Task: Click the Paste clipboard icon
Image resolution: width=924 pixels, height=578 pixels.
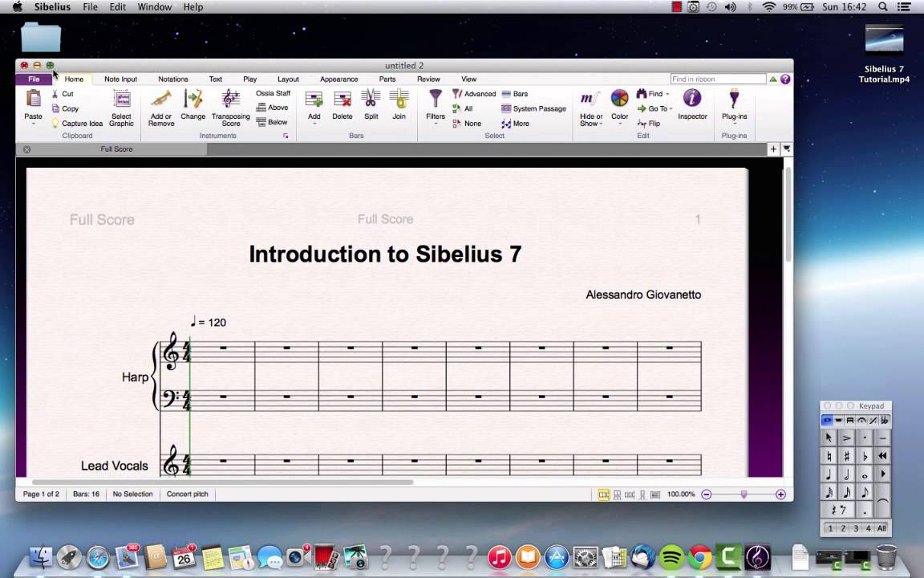Action: [x=33, y=99]
